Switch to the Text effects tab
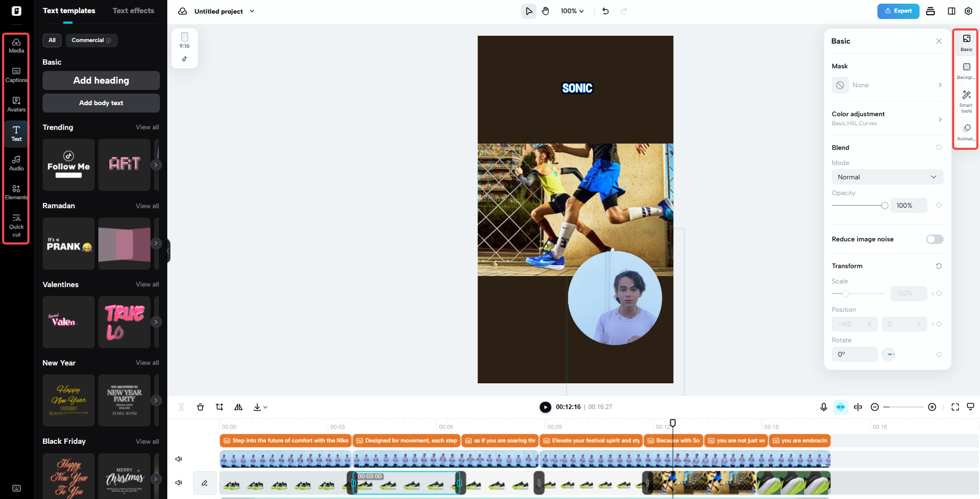 pyautogui.click(x=133, y=11)
